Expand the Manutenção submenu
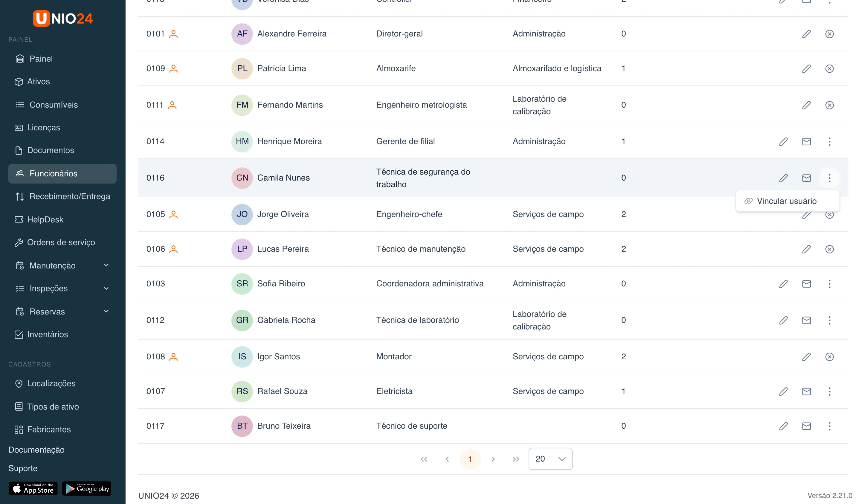This screenshot has width=861, height=504. [62, 265]
